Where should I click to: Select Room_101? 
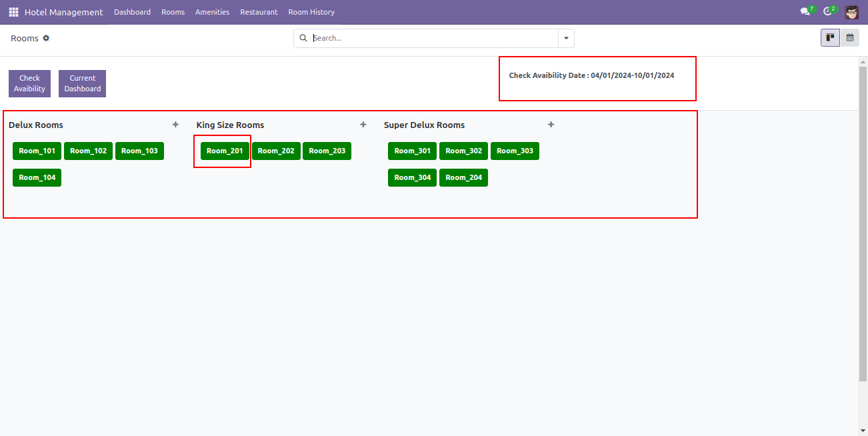(x=37, y=151)
